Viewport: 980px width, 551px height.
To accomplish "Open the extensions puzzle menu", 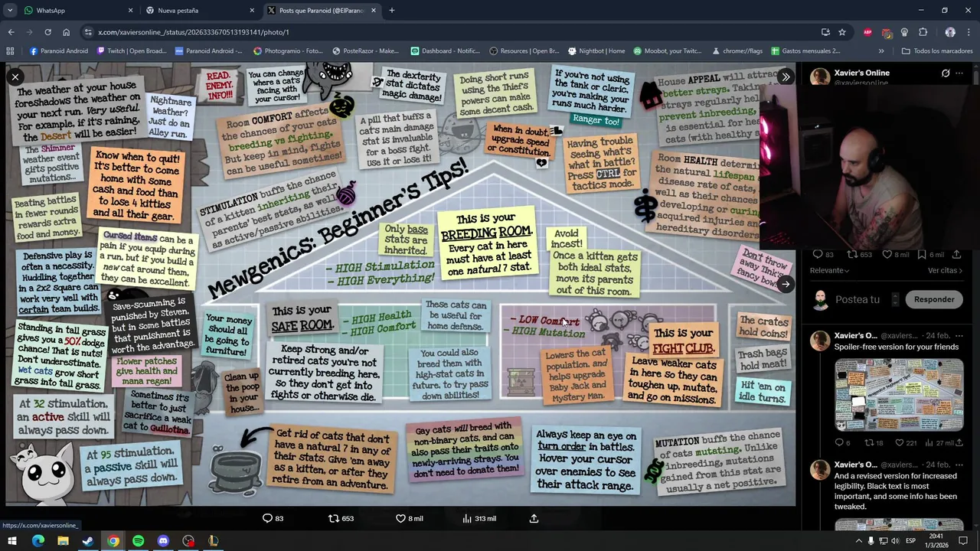I will click(x=923, y=32).
